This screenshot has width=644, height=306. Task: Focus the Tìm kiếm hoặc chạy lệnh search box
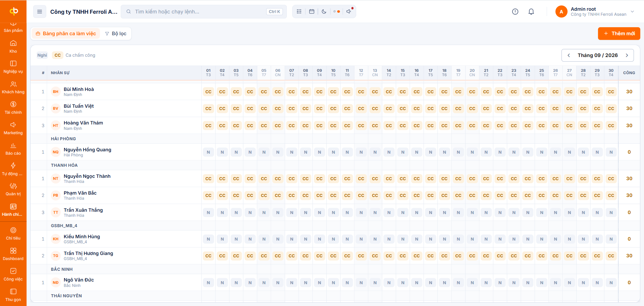click(x=204, y=12)
